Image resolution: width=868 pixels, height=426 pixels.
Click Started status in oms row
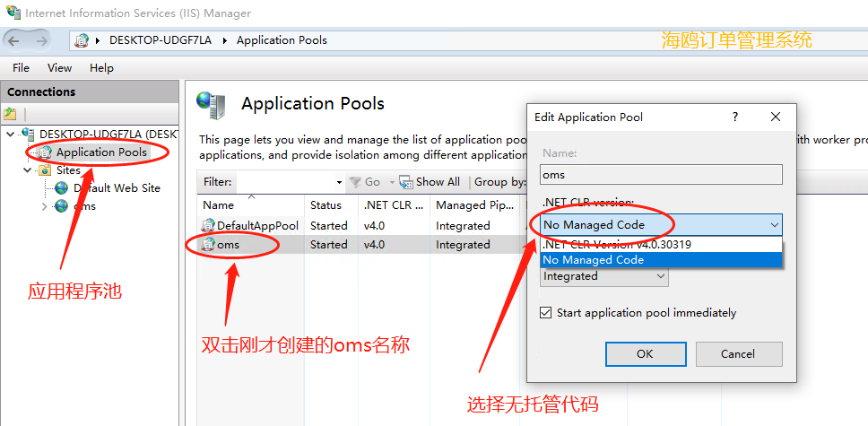329,244
